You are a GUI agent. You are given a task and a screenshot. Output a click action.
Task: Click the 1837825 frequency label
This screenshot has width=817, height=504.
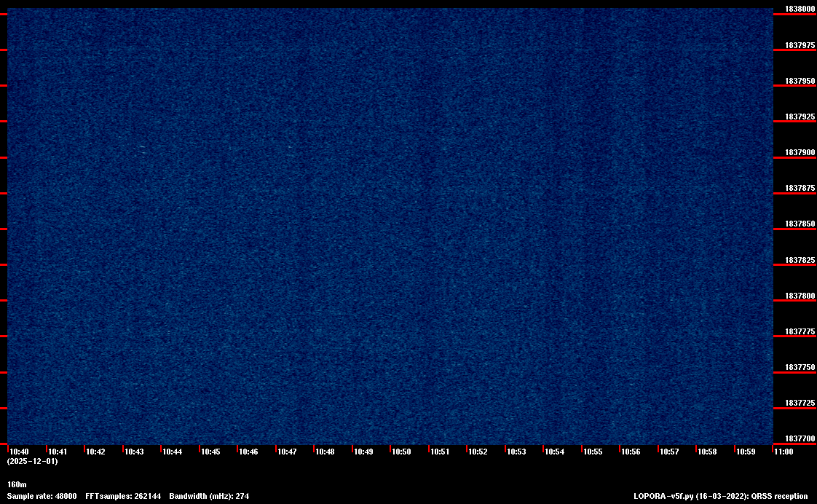coord(800,260)
